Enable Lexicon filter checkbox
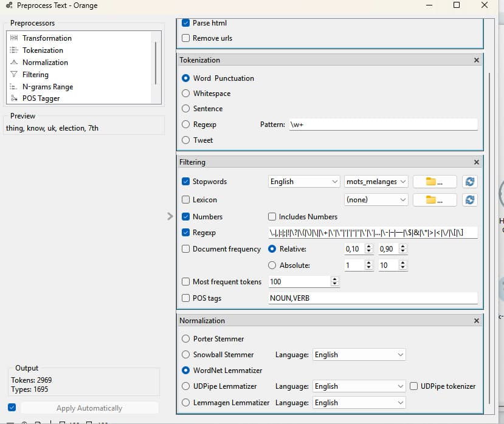504x424 pixels. click(185, 200)
